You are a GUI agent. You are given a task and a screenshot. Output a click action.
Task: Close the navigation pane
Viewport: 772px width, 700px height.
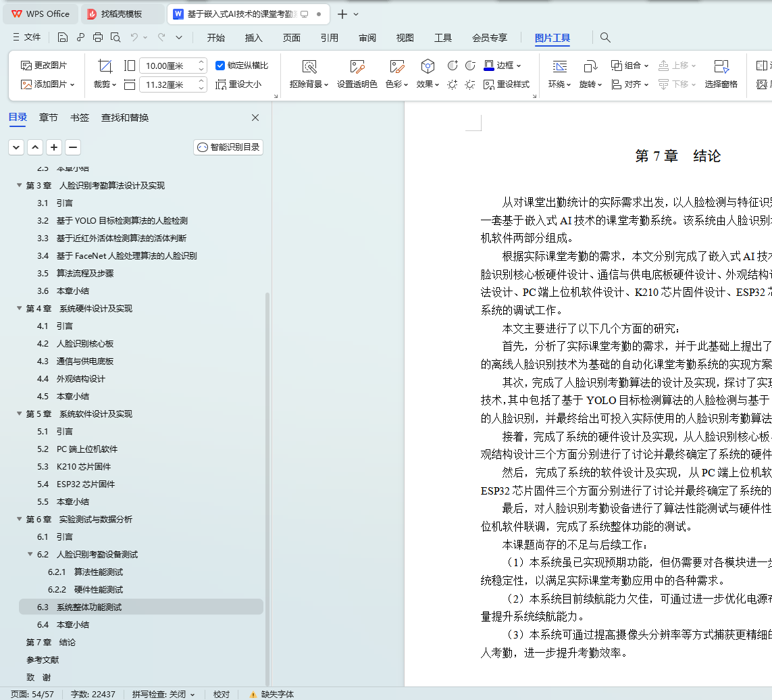(x=255, y=118)
